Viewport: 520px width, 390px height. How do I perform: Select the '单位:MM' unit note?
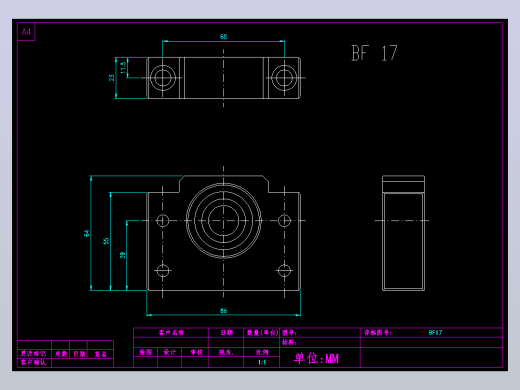316,358
